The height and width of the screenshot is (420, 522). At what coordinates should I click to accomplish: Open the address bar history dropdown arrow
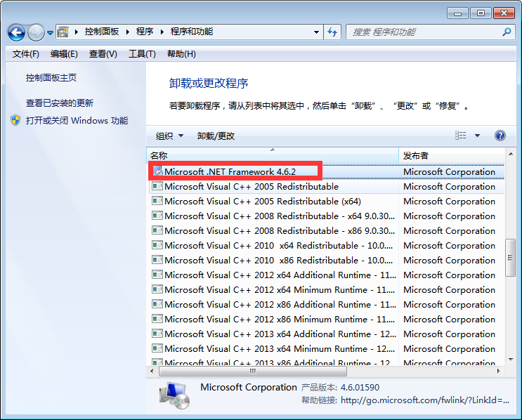pyautogui.click(x=316, y=32)
